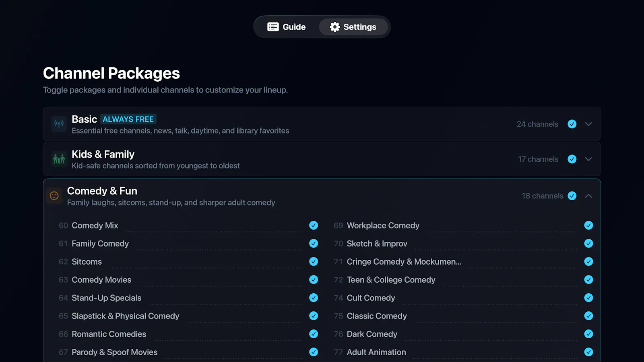644x362 pixels.
Task: Toggle Slapstick & Physical Comedy channel
Action: tap(314, 316)
